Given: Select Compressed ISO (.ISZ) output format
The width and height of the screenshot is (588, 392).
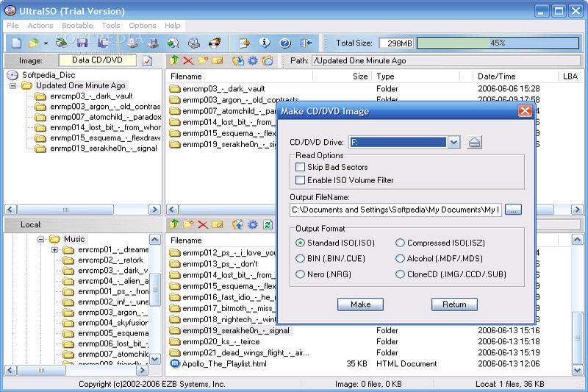Looking at the screenshot, I should 401,243.
